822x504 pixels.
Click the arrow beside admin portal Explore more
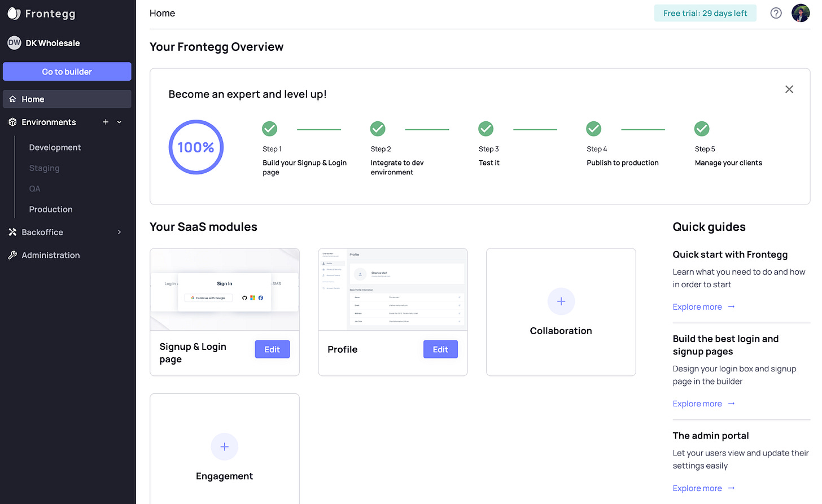732,488
